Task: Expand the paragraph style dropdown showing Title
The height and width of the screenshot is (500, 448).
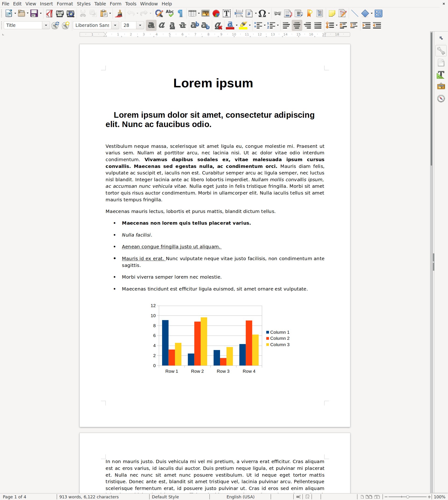Action: 46,25
